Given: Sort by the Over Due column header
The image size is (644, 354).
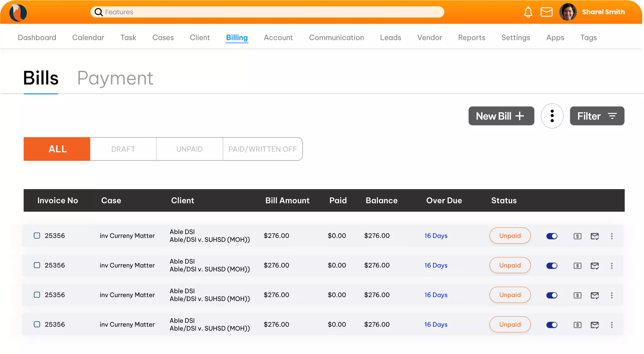Looking at the screenshot, I should click(444, 201).
